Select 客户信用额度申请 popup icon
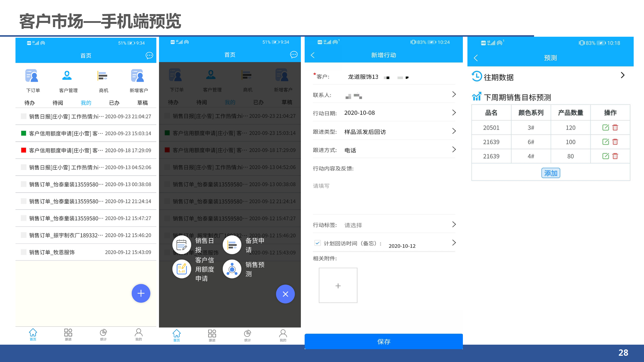Image resolution: width=644 pixels, height=362 pixels. point(182,269)
